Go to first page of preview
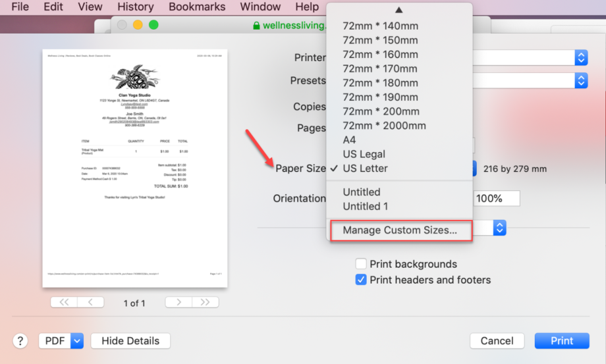606x364 pixels. click(64, 302)
